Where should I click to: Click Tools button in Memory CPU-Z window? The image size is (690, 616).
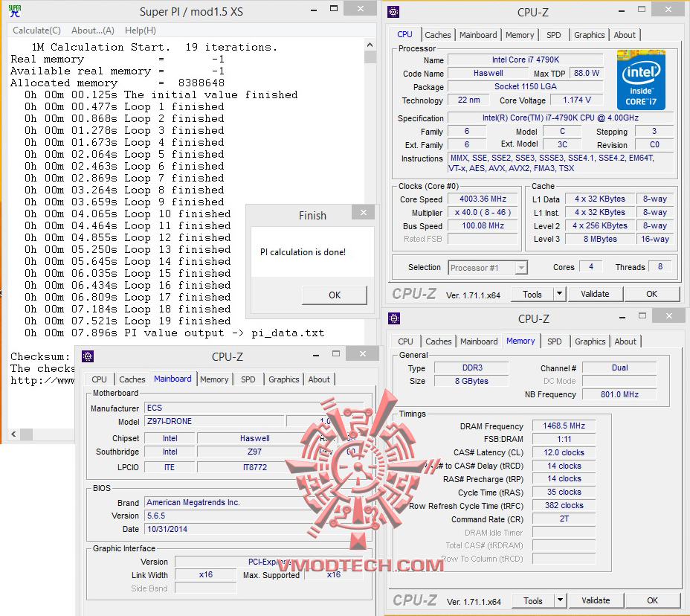point(532,600)
